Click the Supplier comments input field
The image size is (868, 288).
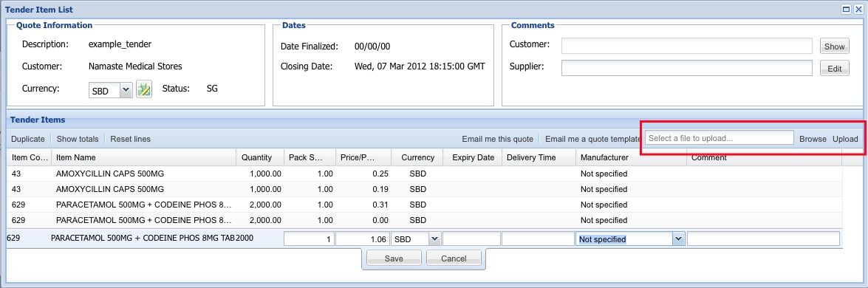pos(686,68)
